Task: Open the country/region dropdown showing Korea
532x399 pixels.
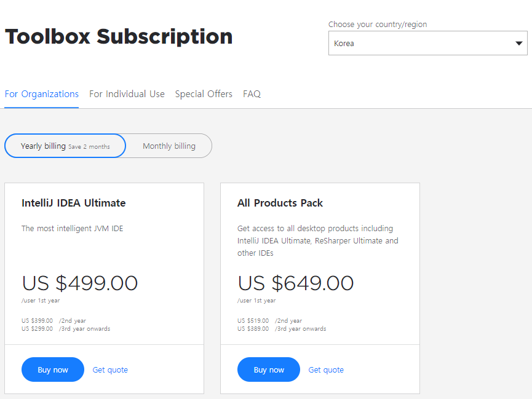Action: (x=427, y=43)
